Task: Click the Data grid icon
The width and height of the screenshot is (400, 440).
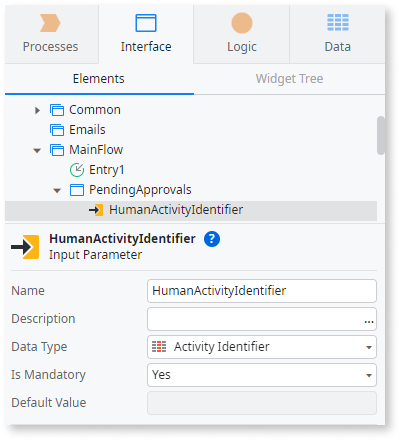Action: pyautogui.click(x=338, y=22)
